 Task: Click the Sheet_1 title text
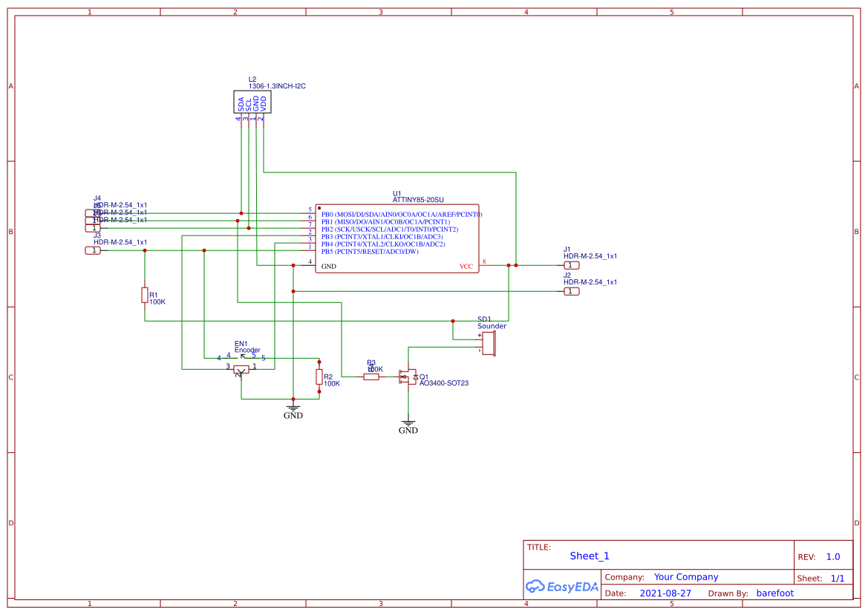point(589,556)
